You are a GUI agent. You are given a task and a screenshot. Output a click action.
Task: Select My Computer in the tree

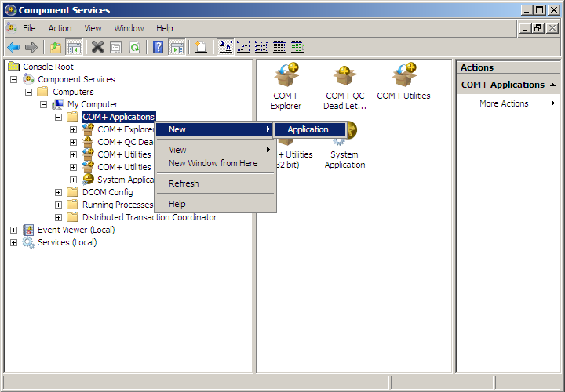pos(93,104)
